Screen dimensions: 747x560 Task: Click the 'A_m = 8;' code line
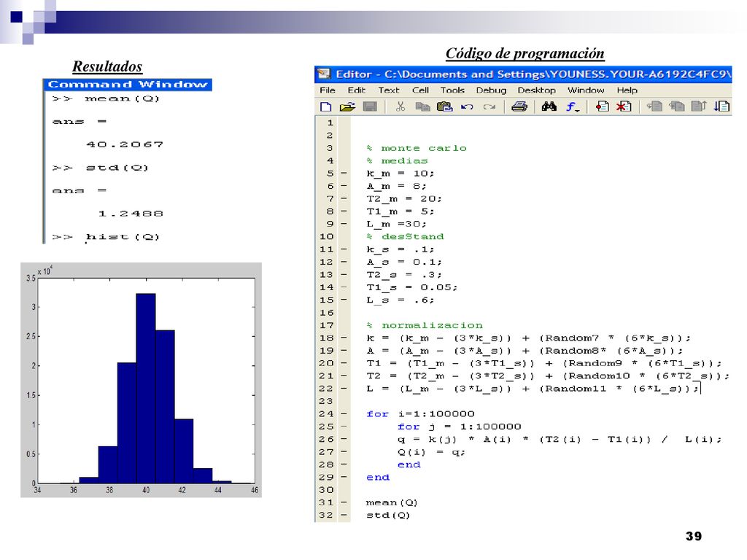(x=396, y=186)
